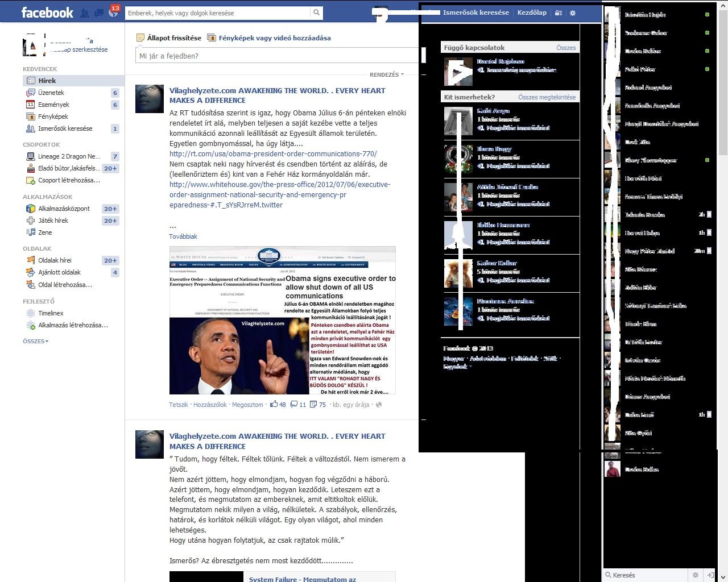Open account settings gear in top bar
The width and height of the screenshot is (728, 582).
coord(573,13)
